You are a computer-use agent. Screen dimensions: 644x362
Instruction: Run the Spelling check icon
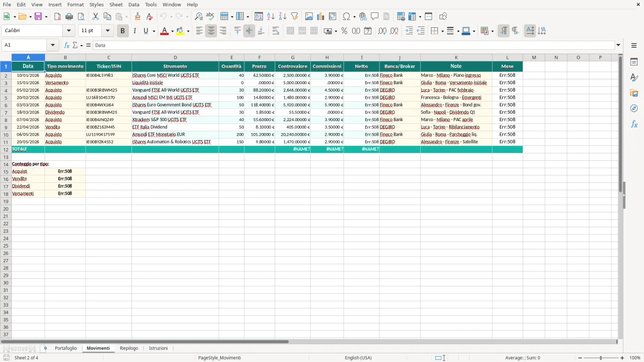[x=210, y=17]
